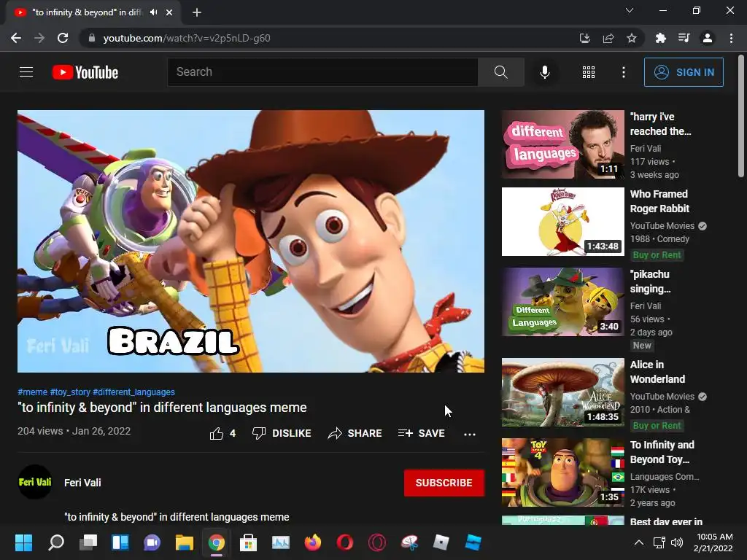Open the clock showing 10:05 AM
Viewport: 747px width, 560px height.
pos(714,542)
